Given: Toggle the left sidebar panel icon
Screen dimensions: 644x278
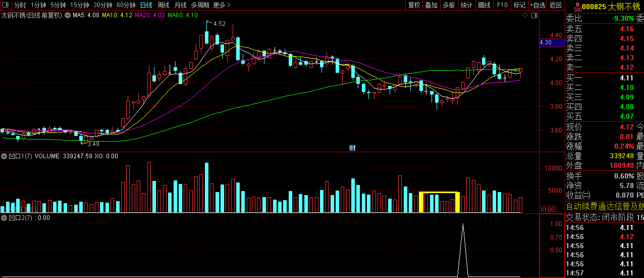Looking at the screenshot, I should pos(5,5).
